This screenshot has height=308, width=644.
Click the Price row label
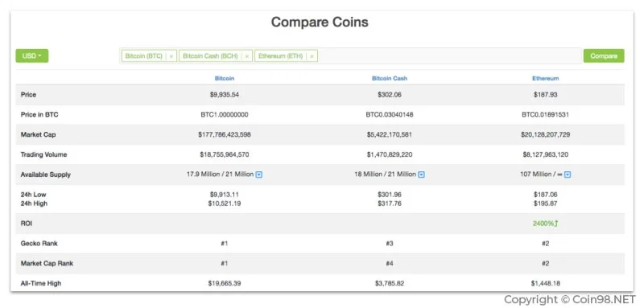point(28,95)
